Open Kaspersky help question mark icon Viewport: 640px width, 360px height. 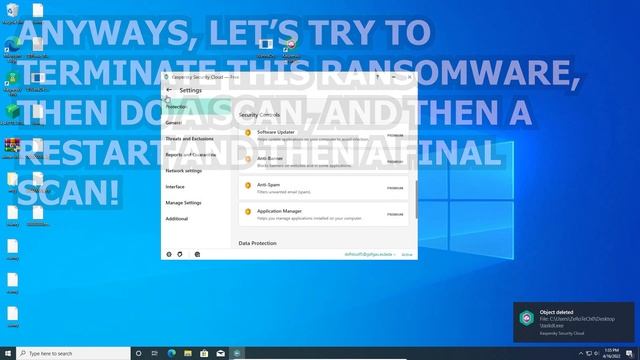(x=378, y=77)
